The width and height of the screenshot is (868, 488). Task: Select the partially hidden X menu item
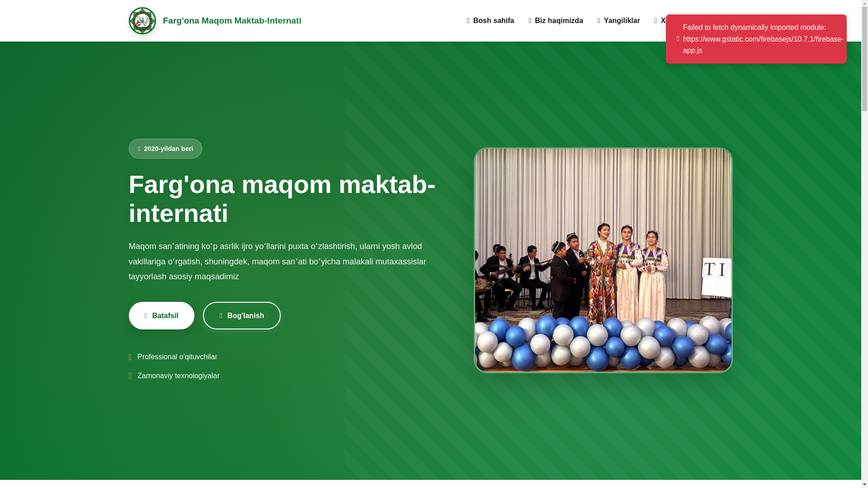tap(660, 21)
